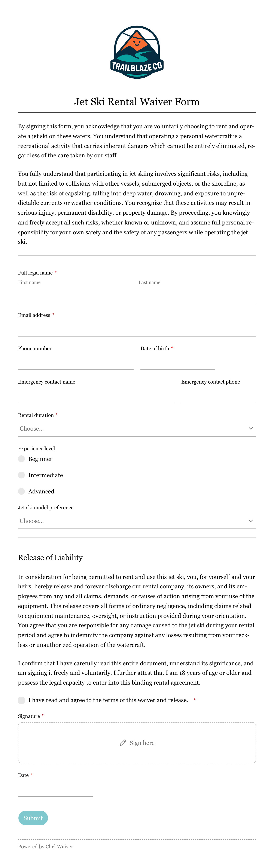
Task: Click the Jet ski model chevron arrow
Action: pyautogui.click(x=251, y=521)
